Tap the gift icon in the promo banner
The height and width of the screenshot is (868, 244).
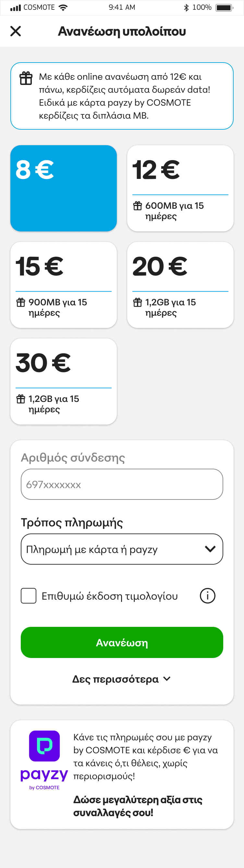(26, 78)
